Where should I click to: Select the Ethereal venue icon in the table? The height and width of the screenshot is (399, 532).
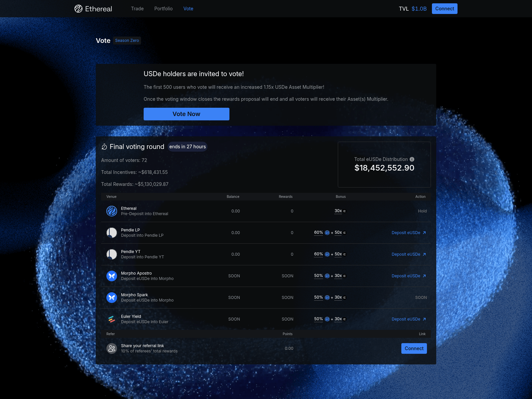tap(112, 211)
